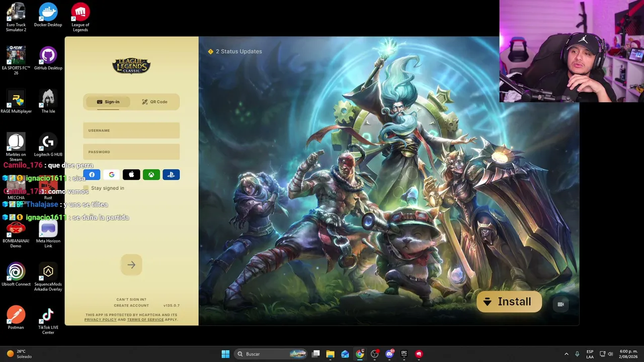The width and height of the screenshot is (644, 362).
Task: Click the Buscar taskbar search box
Action: [x=271, y=354]
